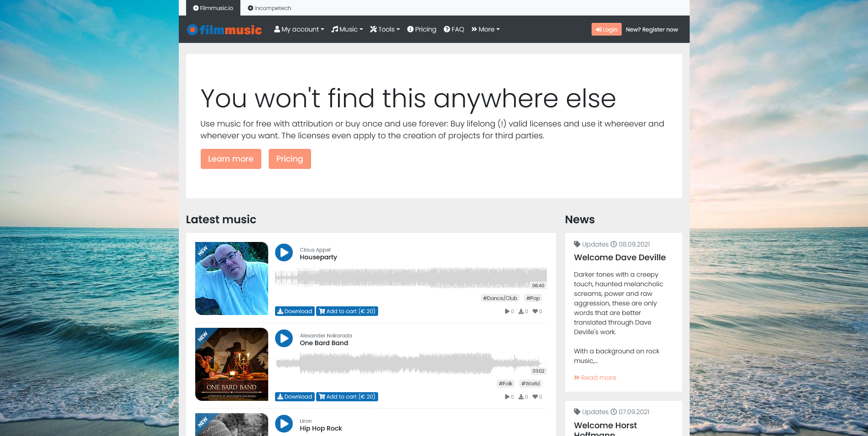Click Houseparty download count icon
Screen dimensions: 868x436
[x=521, y=311]
